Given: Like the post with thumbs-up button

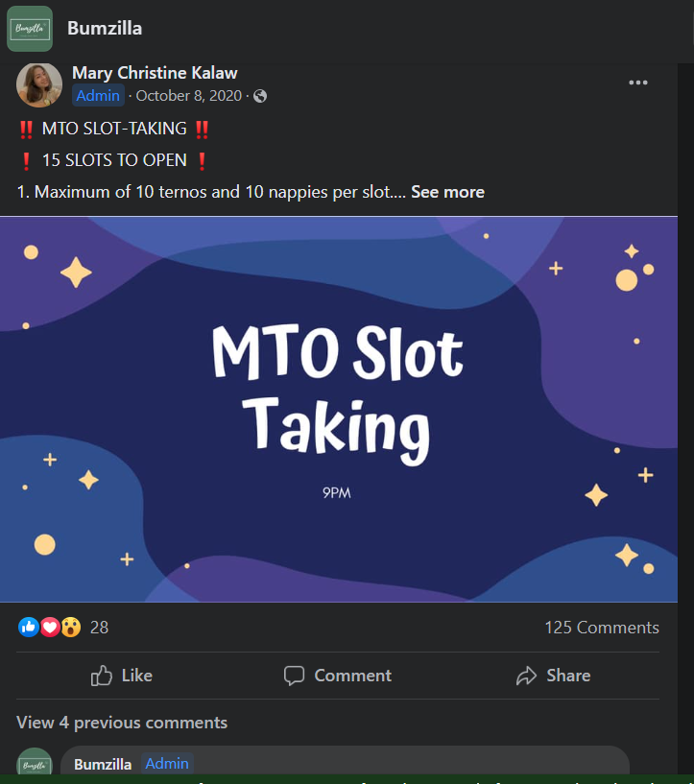Looking at the screenshot, I should 121,676.
